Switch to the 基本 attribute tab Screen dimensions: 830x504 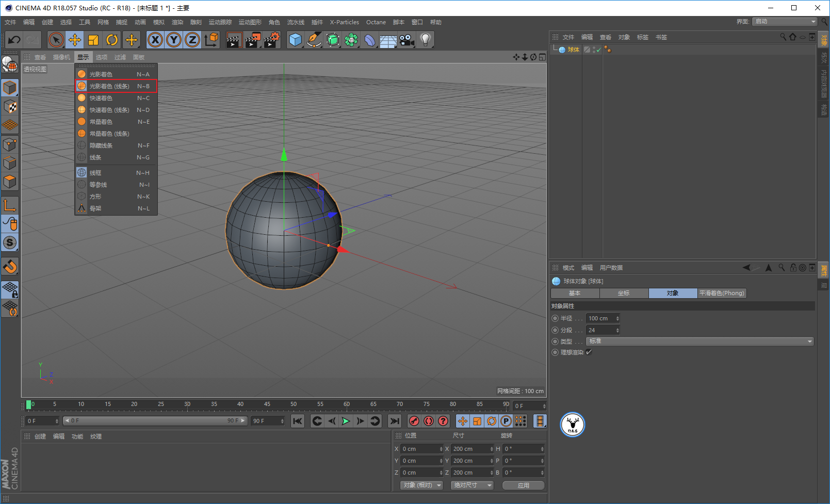click(x=575, y=293)
